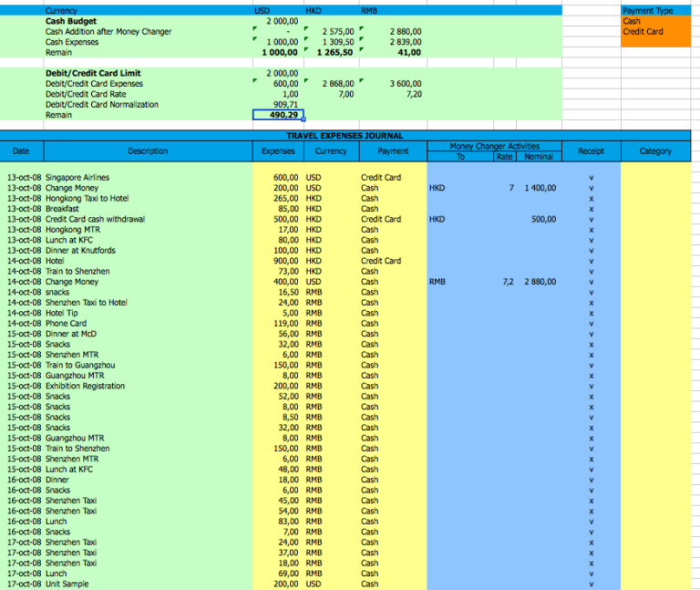The height and width of the screenshot is (590, 700).
Task: Click the Breakfast expense 85,00
Action: coord(288,209)
